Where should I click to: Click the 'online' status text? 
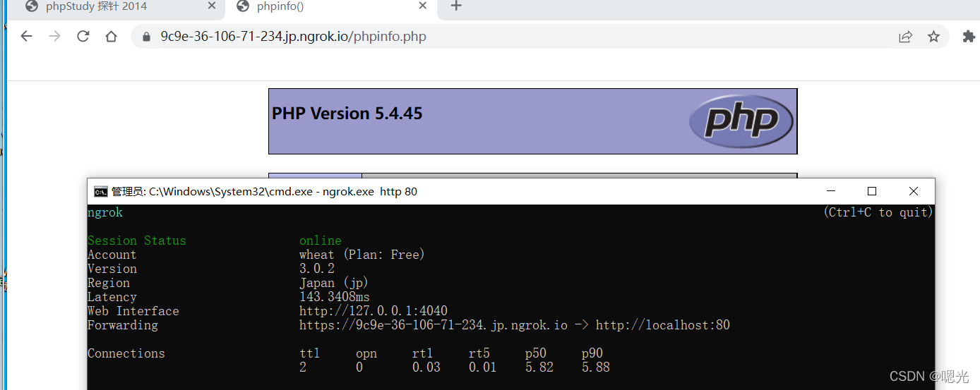[x=321, y=240]
